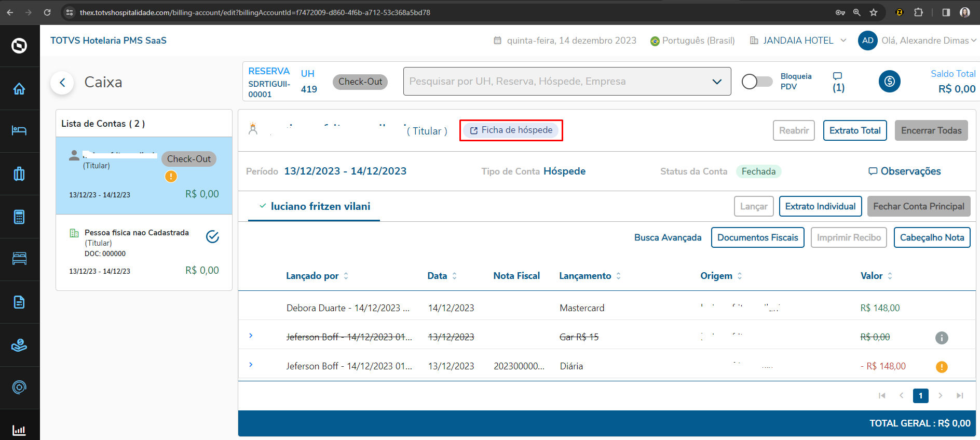
Task: Click the check-circle icon on Pessoa fisica account
Action: 213,237
